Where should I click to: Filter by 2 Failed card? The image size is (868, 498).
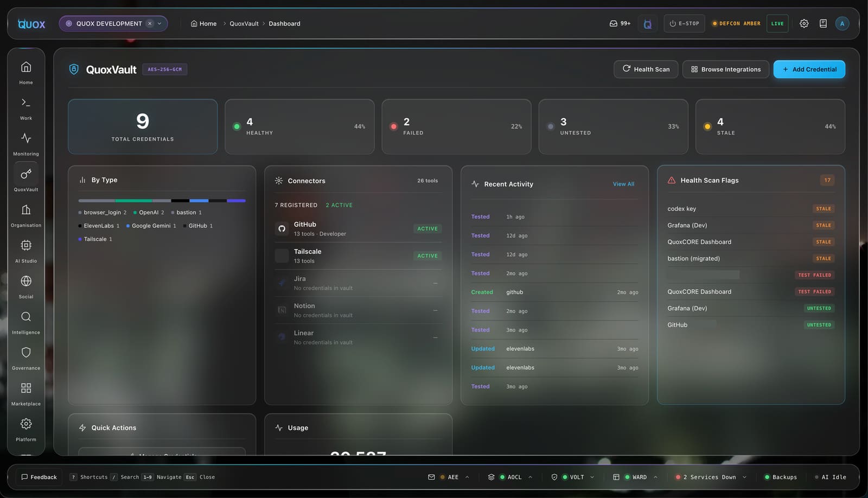click(x=456, y=126)
